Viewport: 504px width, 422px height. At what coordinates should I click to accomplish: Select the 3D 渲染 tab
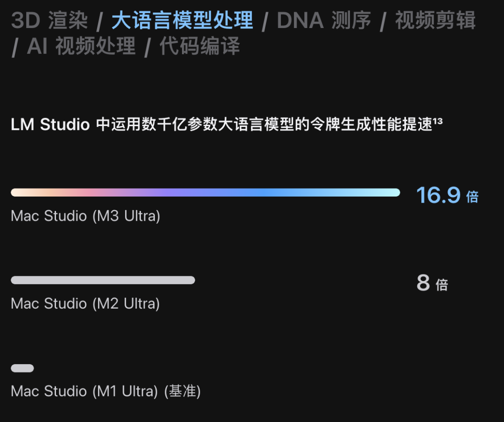49,20
